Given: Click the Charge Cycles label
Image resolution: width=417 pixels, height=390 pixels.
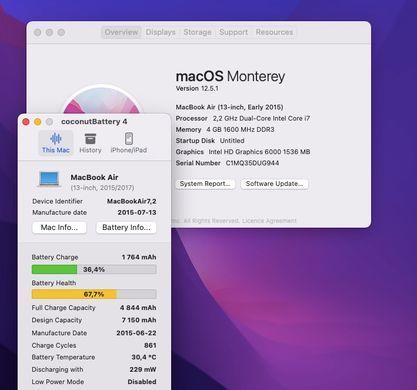Looking at the screenshot, I should point(54,345).
